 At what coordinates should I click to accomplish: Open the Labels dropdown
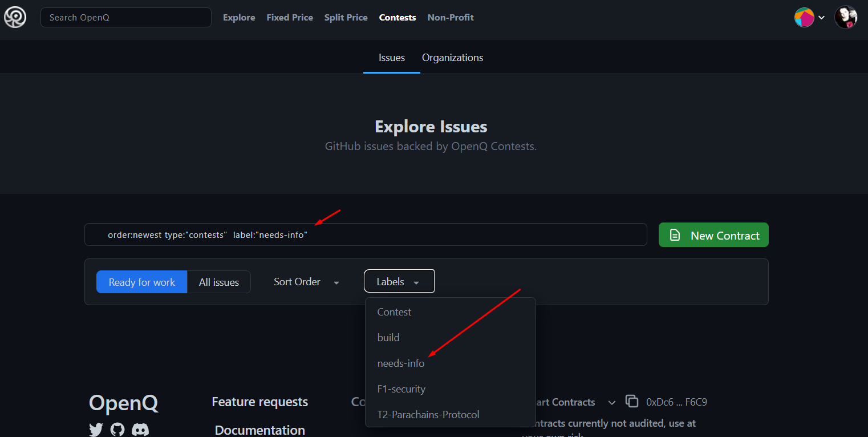pos(399,281)
